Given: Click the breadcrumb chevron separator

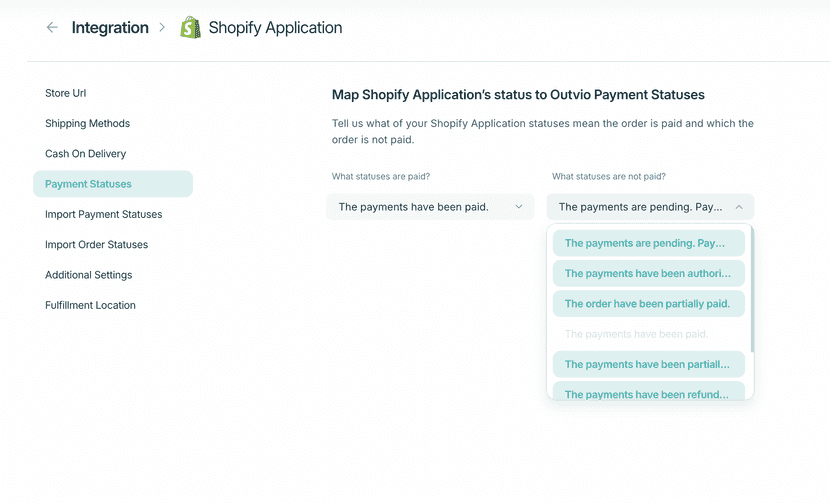Looking at the screenshot, I should coord(162,28).
